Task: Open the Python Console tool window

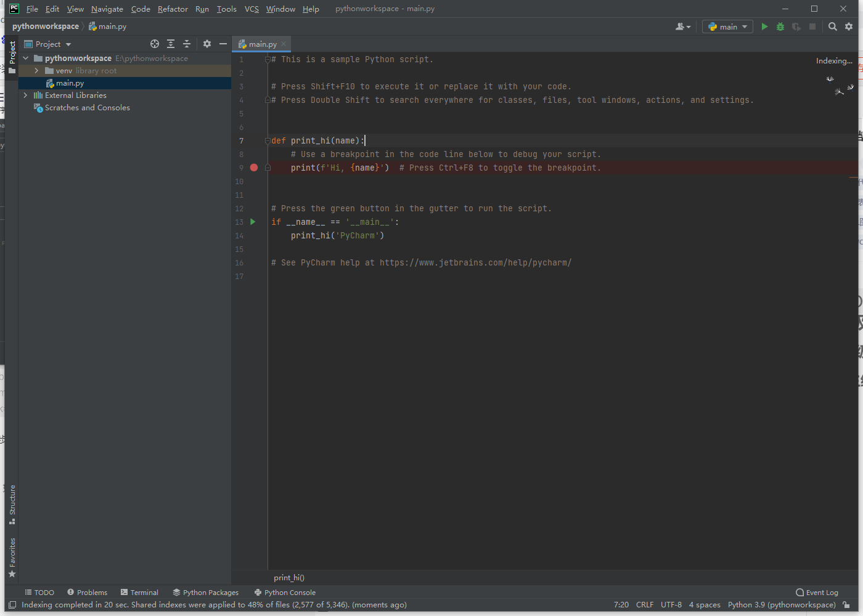Action: coord(285,593)
